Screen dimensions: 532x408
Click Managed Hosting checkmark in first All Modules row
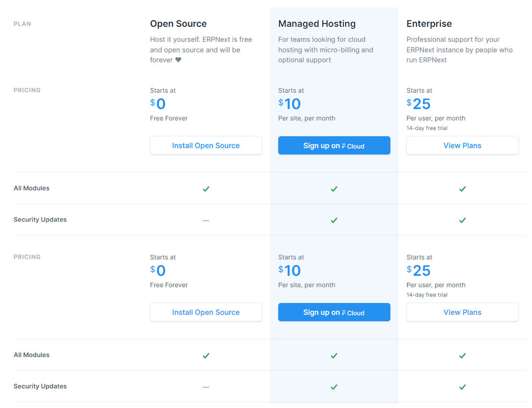click(334, 189)
